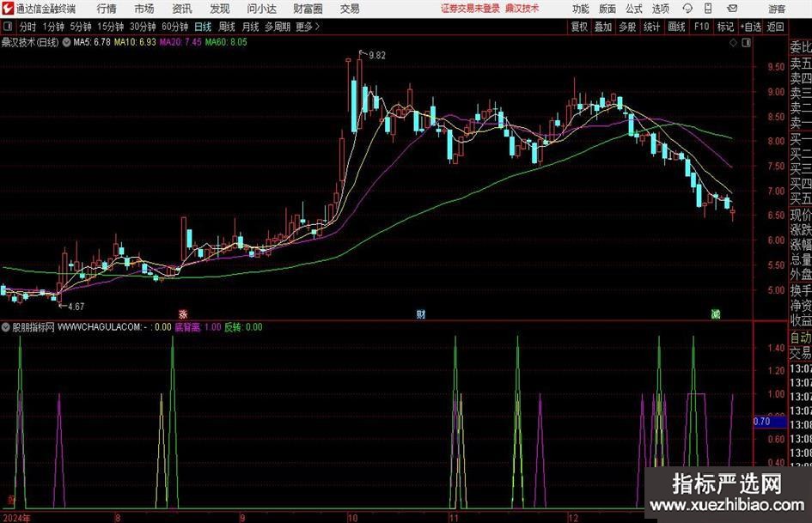Click the mobile phone icon

point(708,9)
